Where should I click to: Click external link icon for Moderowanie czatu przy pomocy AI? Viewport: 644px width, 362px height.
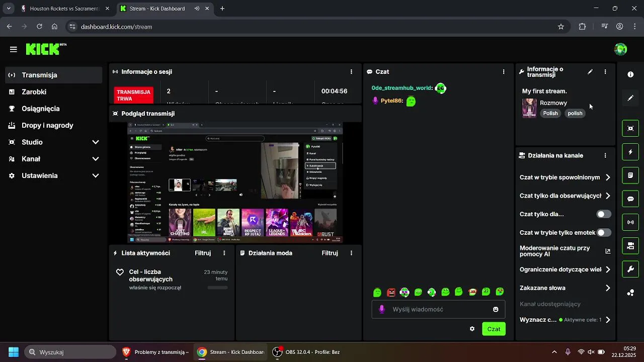tap(608, 251)
